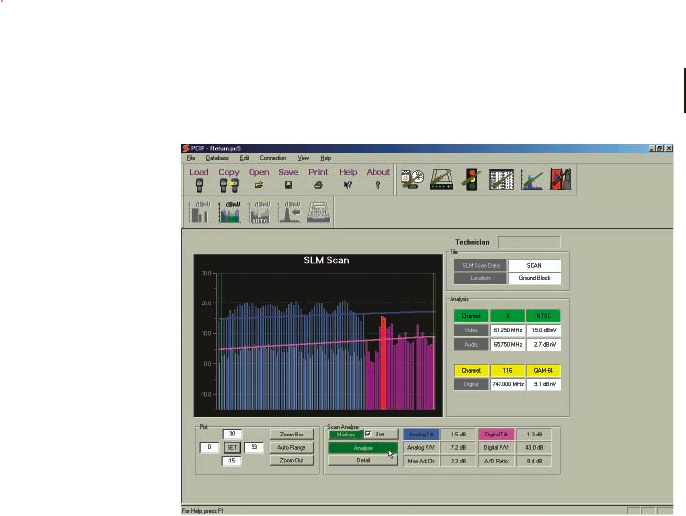686x516 pixels.
Task: Click the Load meter icon
Action: (x=199, y=185)
